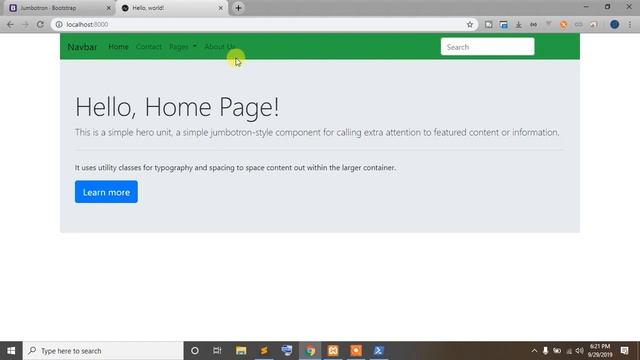640x360 pixels.
Task: Open the volume control in system tray
Action: [x=579, y=351]
